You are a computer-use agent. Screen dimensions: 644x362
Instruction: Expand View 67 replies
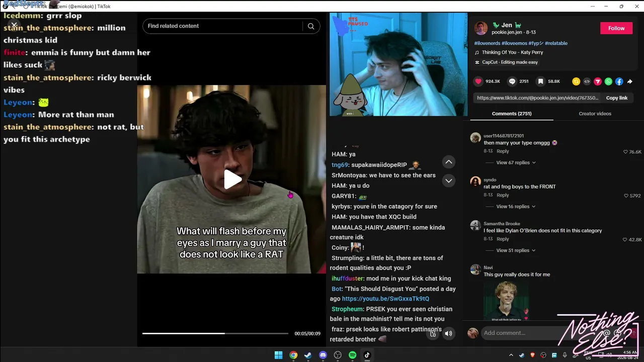(516, 163)
